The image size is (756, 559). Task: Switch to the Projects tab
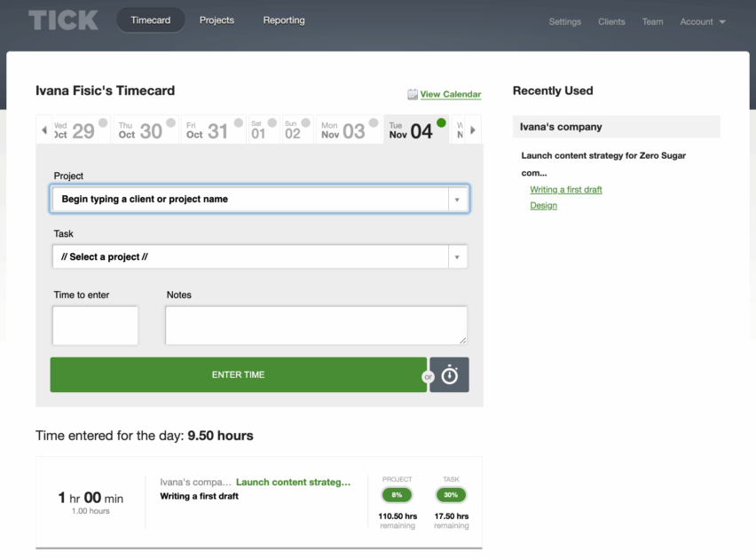point(217,20)
